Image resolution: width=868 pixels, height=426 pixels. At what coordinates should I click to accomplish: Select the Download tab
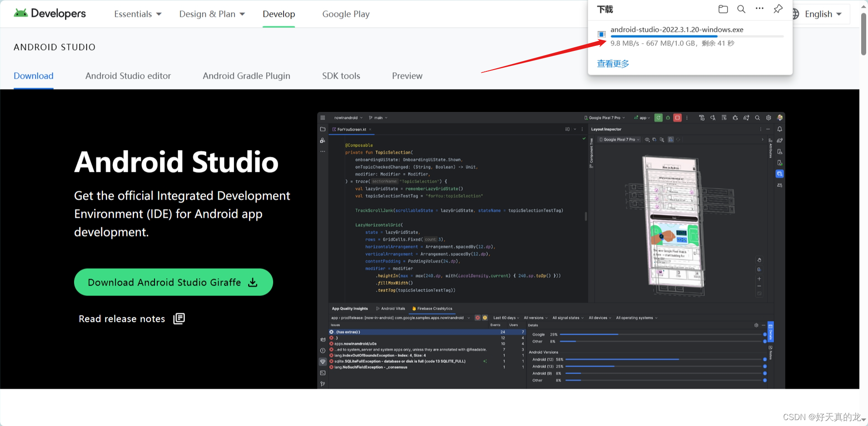click(x=34, y=76)
